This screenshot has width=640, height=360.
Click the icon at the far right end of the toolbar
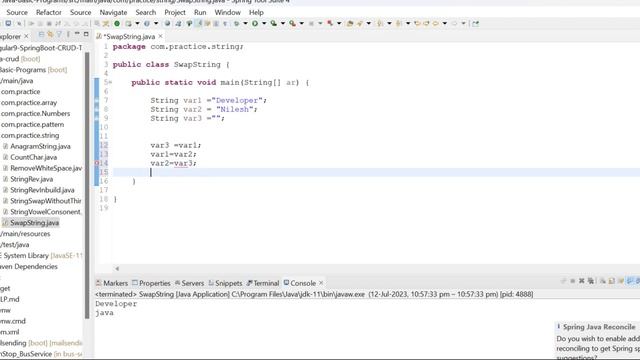pyautogui.click(x=476, y=23)
